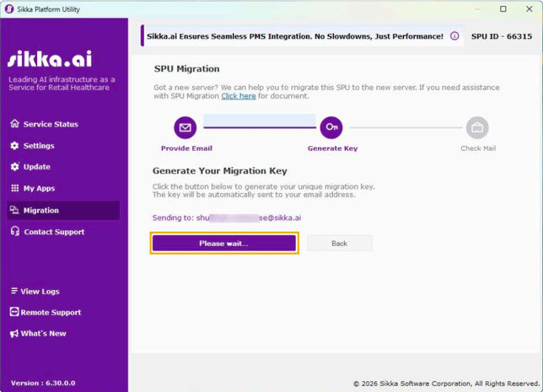Click the Provide Email envelope step icon
Screen dimensions: 543x392
pyautogui.click(x=185, y=127)
